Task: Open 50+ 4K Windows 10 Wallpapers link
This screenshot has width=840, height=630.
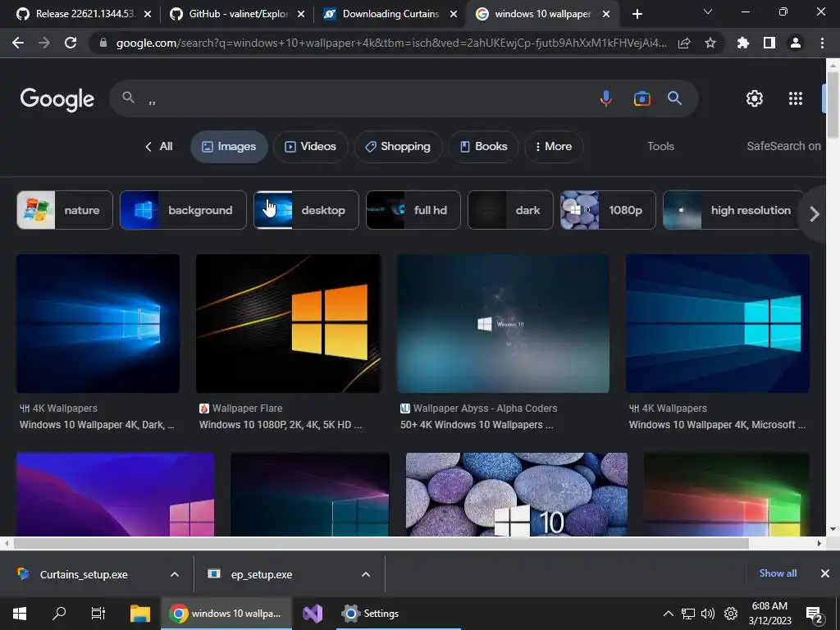Action: pos(477,425)
